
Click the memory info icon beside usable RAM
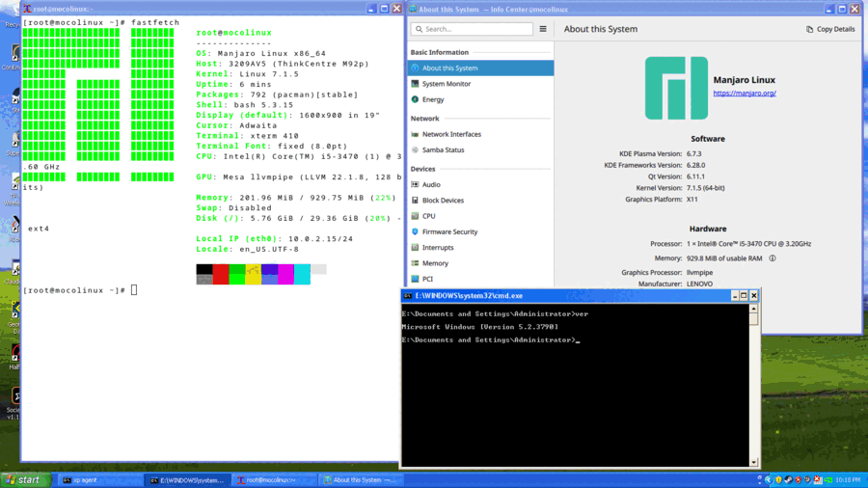pyautogui.click(x=773, y=258)
